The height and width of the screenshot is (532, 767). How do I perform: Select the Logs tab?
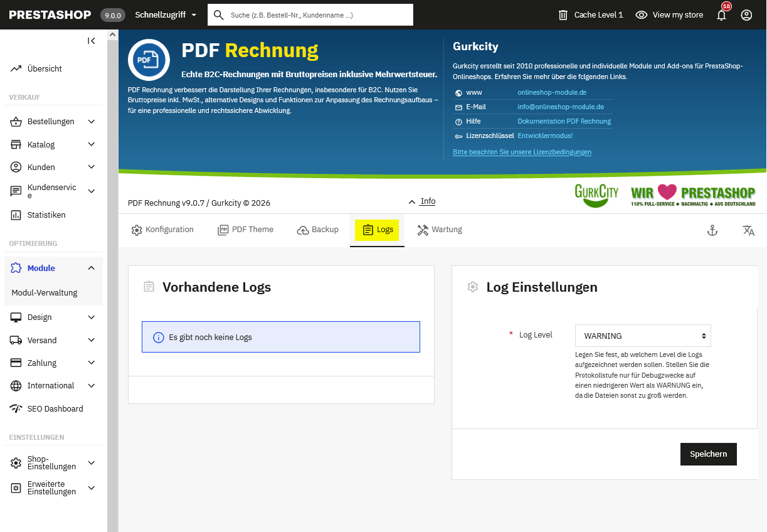[378, 230]
